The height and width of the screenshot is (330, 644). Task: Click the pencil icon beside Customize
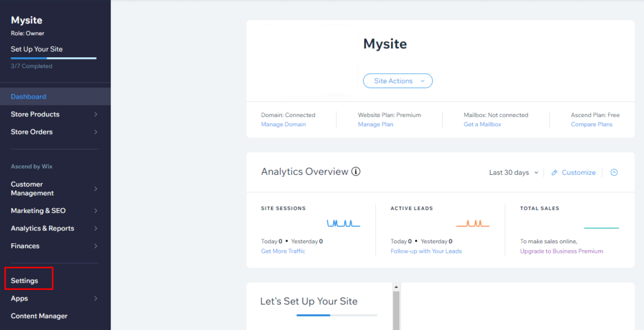click(x=554, y=172)
